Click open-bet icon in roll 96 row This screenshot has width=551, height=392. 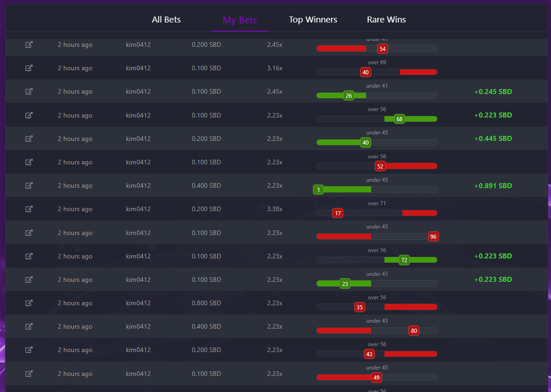pyautogui.click(x=29, y=233)
